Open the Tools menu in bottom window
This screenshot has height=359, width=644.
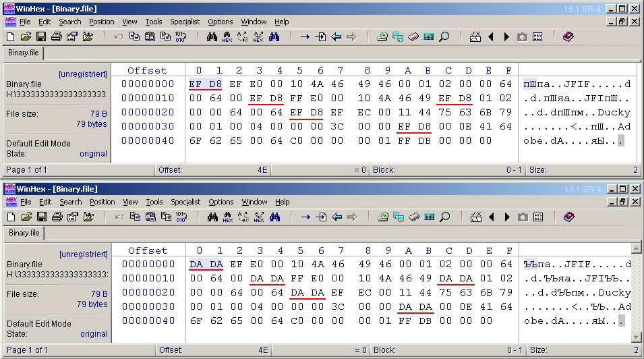tap(154, 202)
